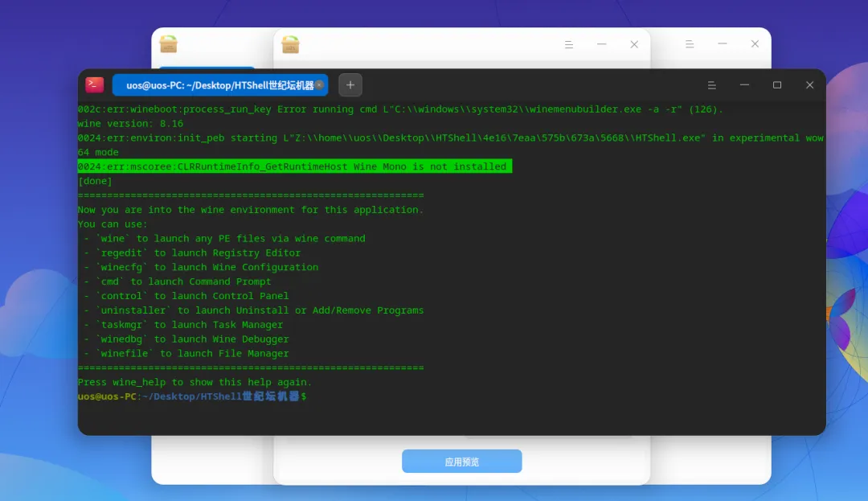Click the 'cmd' Command Prompt line
The height and width of the screenshot is (501, 868).
(177, 281)
